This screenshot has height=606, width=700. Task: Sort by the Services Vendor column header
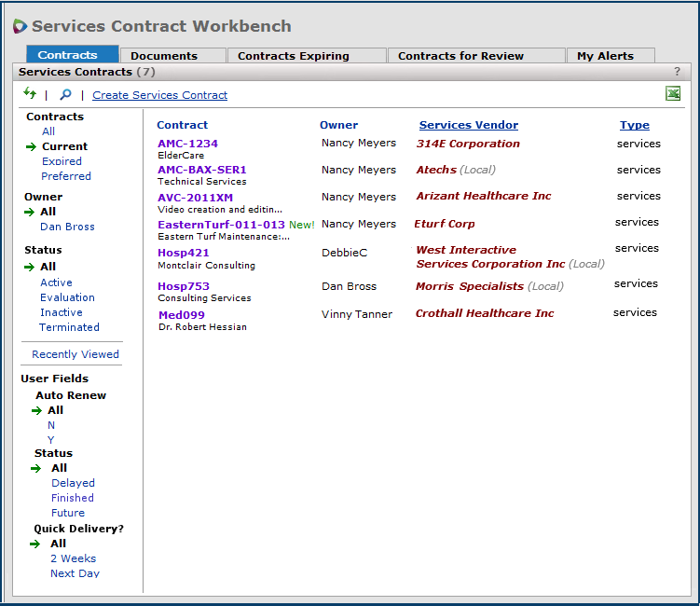click(468, 125)
